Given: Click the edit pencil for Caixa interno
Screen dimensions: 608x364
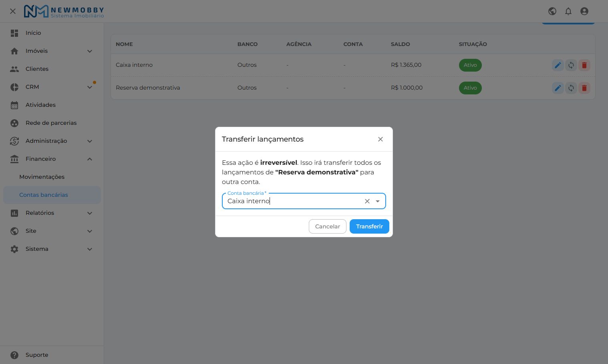Looking at the screenshot, I should (558, 65).
